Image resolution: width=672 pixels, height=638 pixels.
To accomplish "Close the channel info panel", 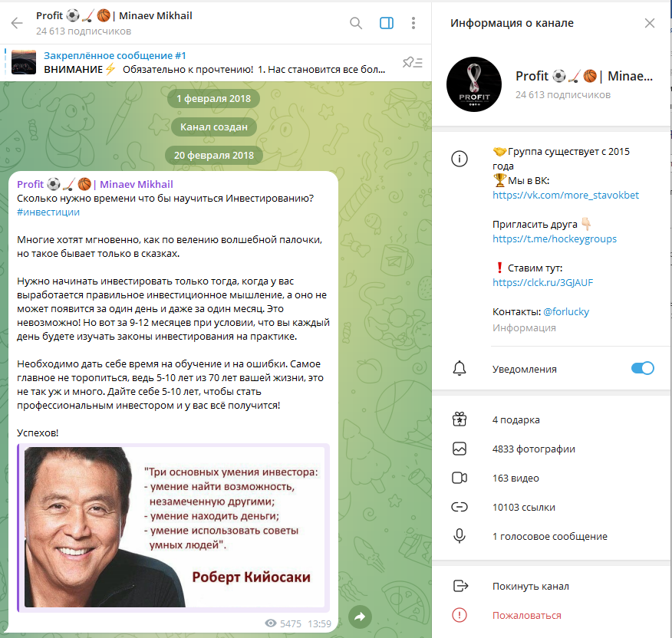I will point(650,23).
